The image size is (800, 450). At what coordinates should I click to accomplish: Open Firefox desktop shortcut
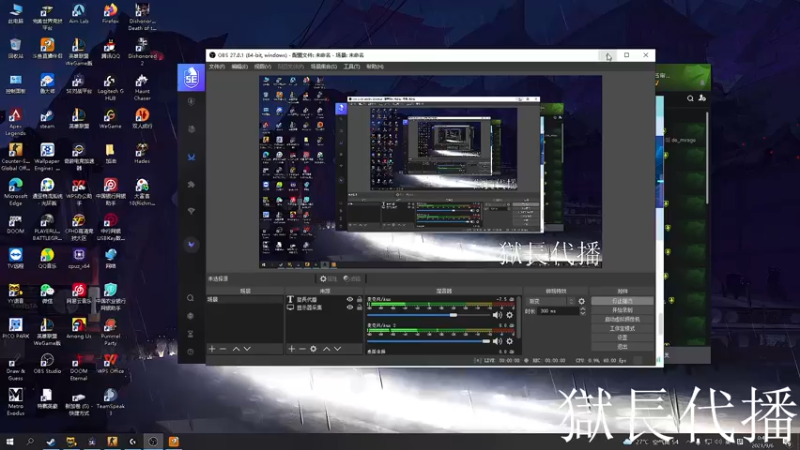pos(110,14)
